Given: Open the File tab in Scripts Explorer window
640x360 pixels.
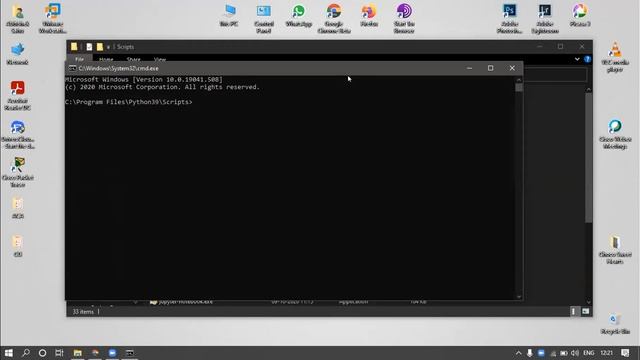Looking at the screenshot, I should click(x=80, y=59).
